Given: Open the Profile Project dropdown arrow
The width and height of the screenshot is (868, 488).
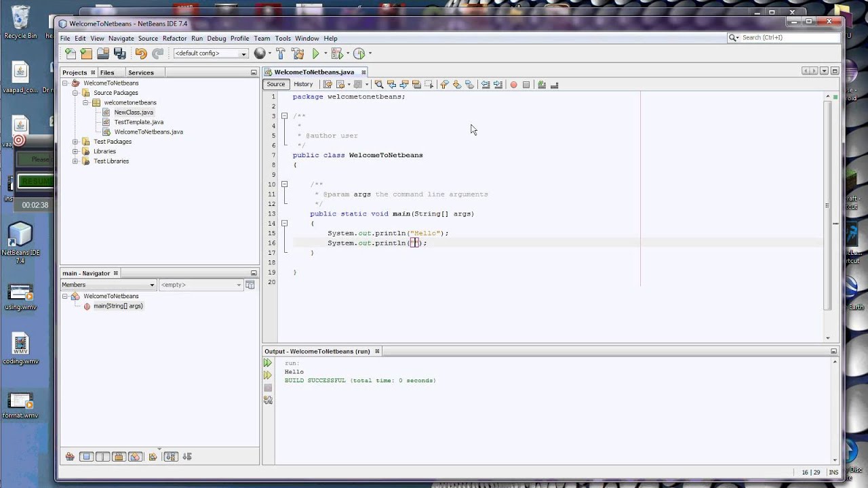Looking at the screenshot, I should (370, 54).
